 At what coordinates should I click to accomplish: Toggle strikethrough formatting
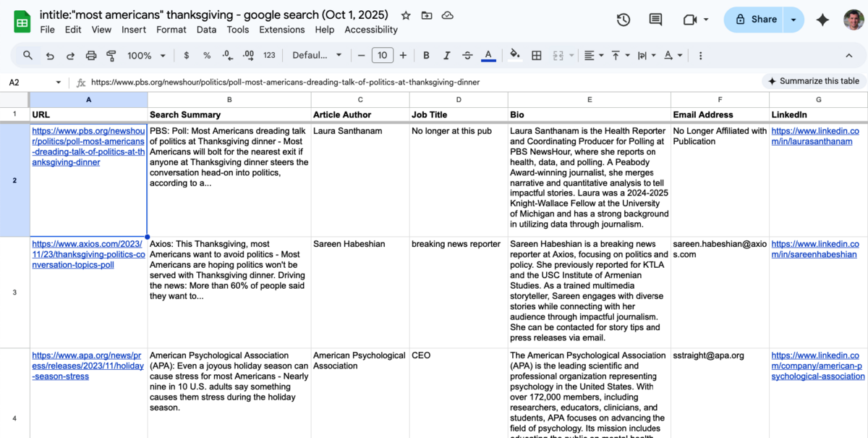pyautogui.click(x=467, y=55)
